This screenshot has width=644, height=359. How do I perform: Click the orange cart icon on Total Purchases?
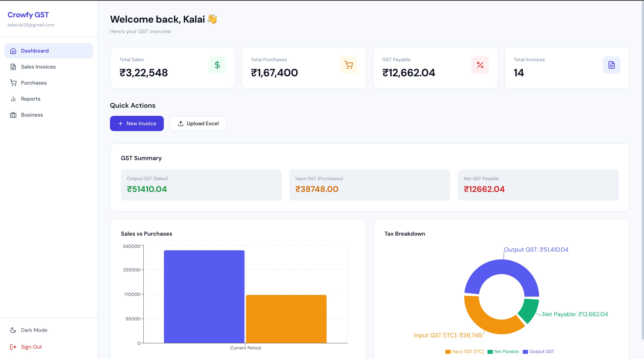point(349,65)
